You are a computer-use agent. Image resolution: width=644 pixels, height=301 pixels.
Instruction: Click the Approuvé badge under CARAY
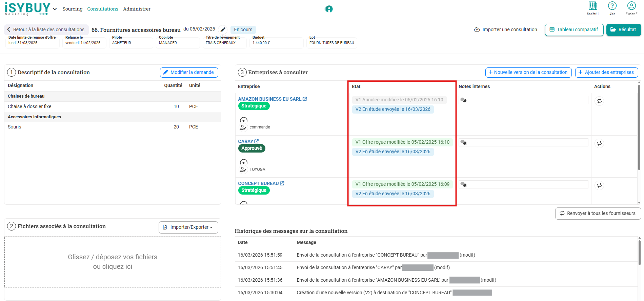(252, 148)
